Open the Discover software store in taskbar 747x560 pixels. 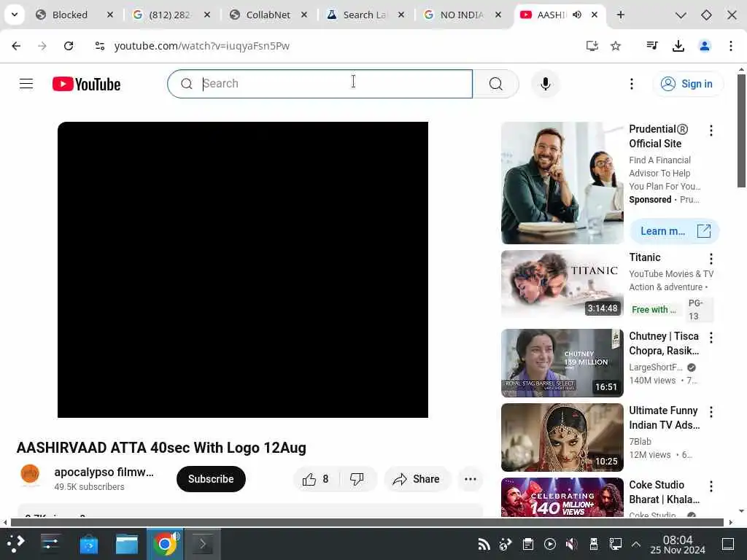(x=88, y=544)
